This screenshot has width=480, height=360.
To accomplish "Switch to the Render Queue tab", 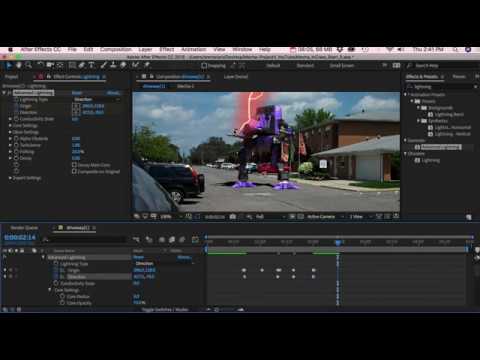I will [24, 228].
